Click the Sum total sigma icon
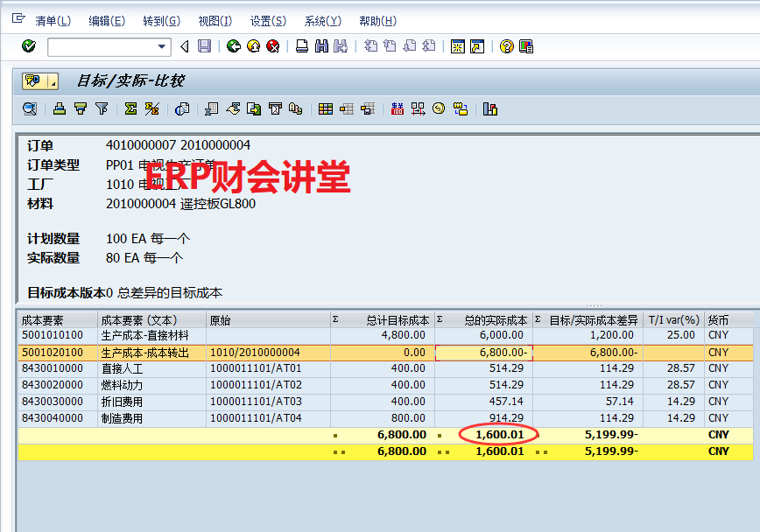 coord(130,108)
